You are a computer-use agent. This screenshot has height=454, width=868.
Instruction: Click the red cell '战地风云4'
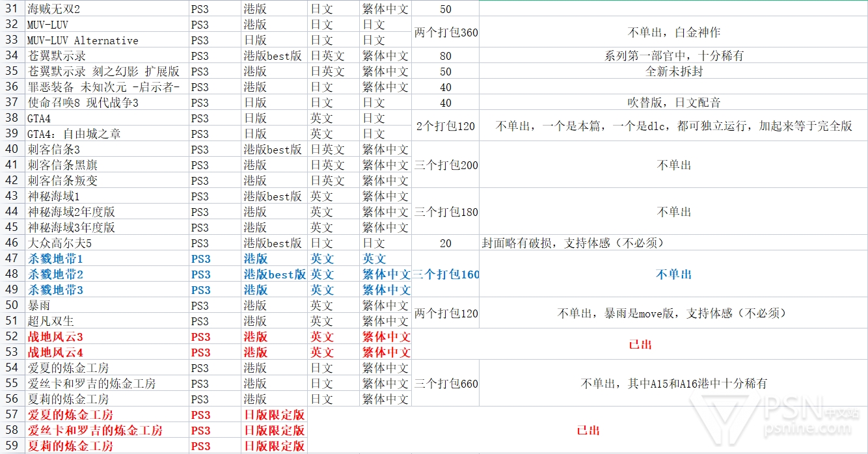[107, 353]
